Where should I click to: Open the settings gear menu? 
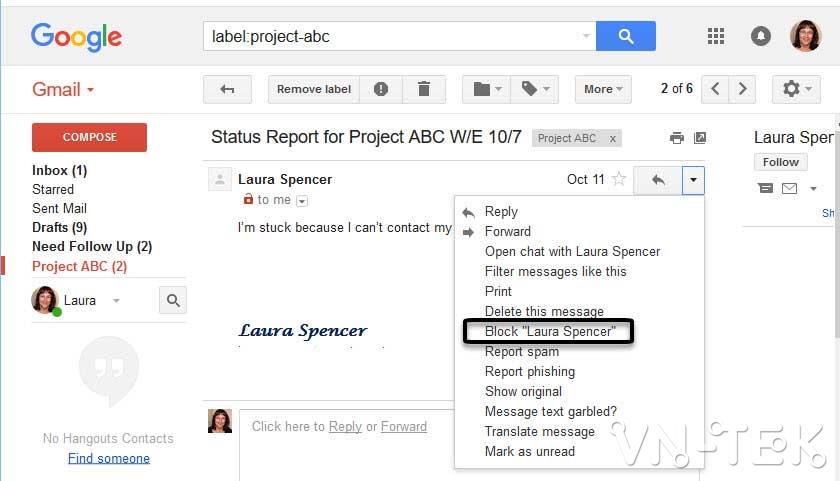pyautogui.click(x=796, y=89)
